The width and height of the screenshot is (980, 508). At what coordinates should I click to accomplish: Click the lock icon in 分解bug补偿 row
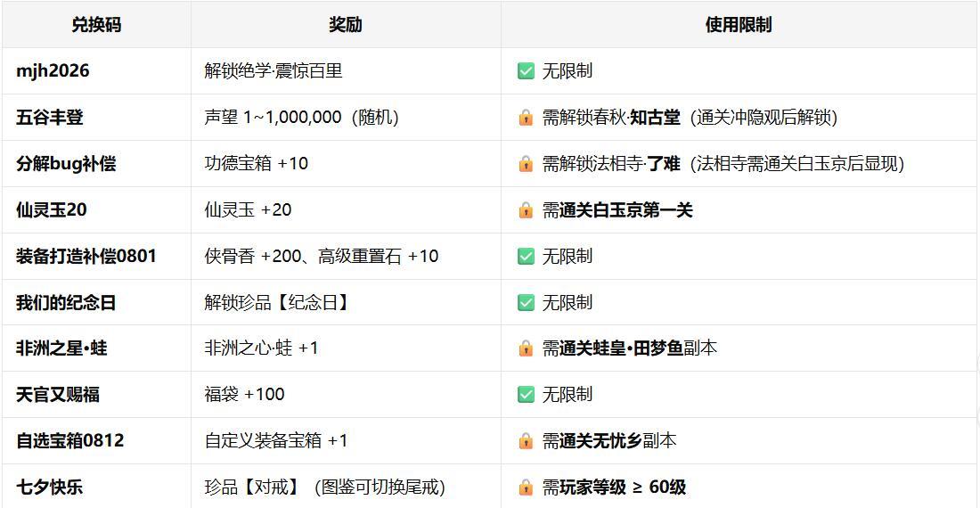526,163
